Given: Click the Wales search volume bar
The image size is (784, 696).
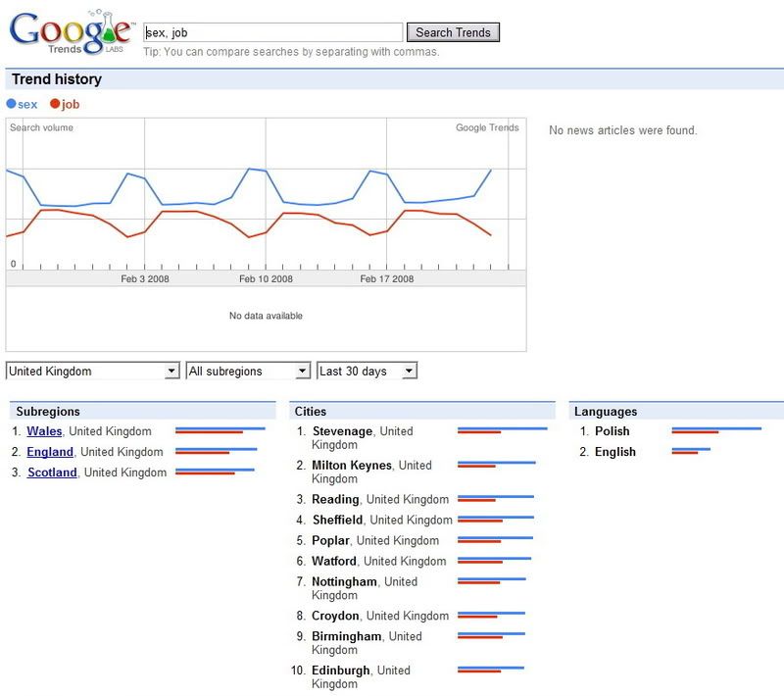Looking at the screenshot, I should 220,430.
